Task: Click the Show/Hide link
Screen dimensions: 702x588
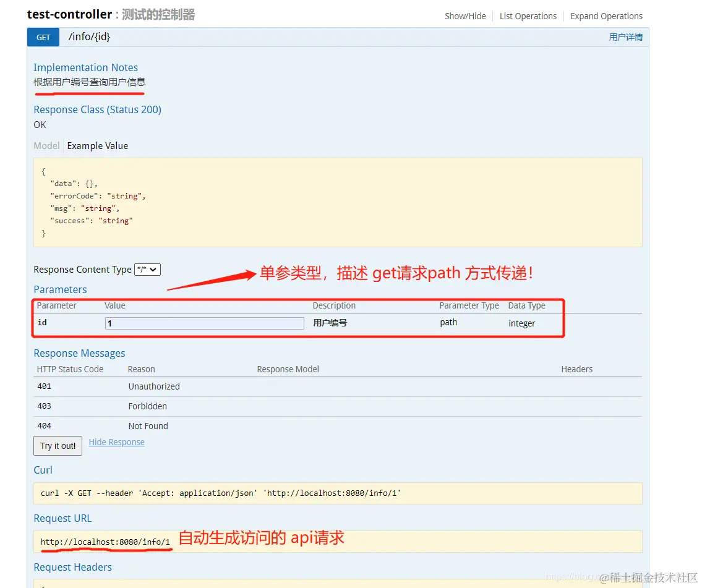Action: click(465, 16)
